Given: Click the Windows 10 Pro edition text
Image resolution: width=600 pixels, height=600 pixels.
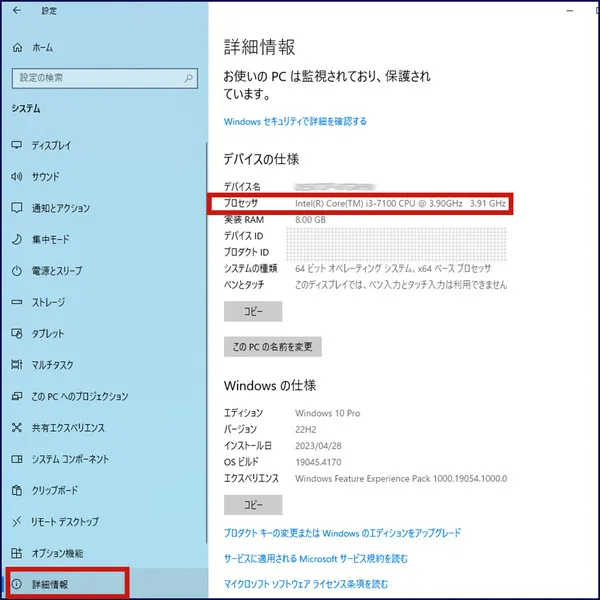Looking at the screenshot, I should click(x=328, y=413).
